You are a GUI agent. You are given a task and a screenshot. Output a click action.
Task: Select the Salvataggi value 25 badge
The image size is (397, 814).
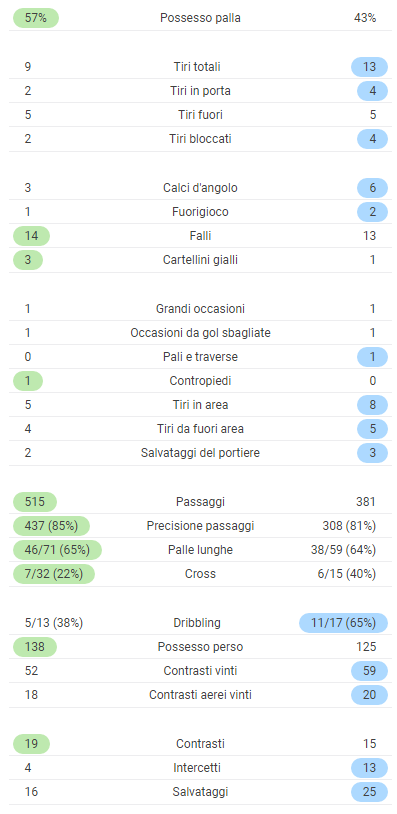point(369,792)
